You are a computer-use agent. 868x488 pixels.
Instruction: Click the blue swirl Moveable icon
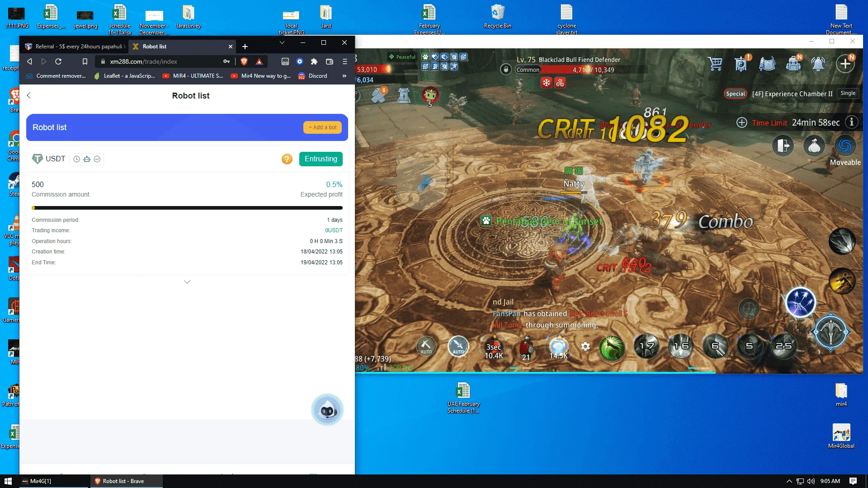pyautogui.click(x=845, y=146)
